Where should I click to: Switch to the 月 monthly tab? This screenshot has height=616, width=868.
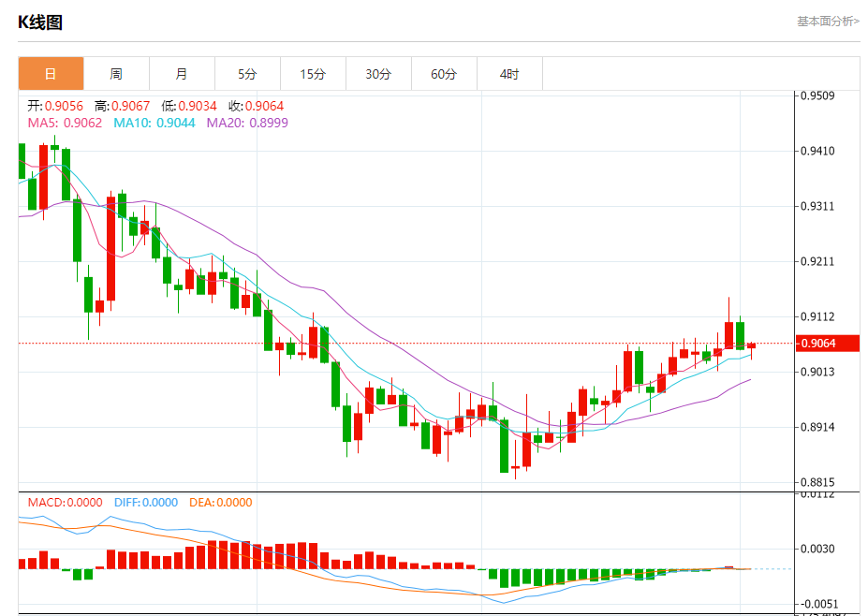click(182, 74)
